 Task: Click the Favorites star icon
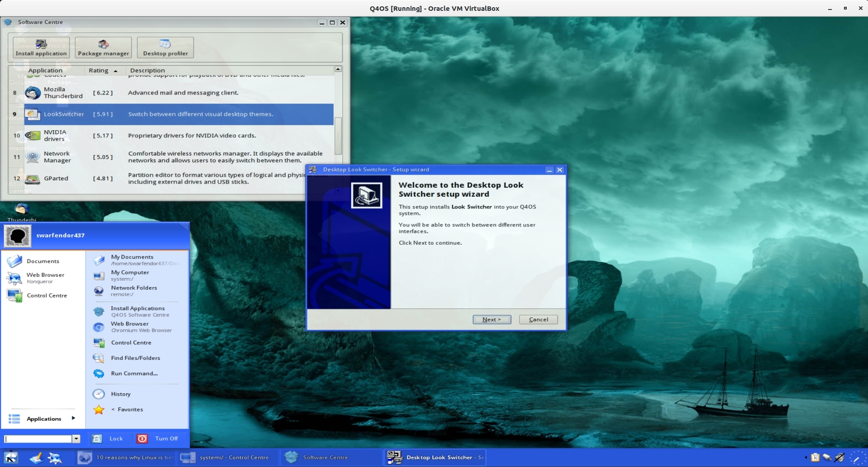(99, 410)
